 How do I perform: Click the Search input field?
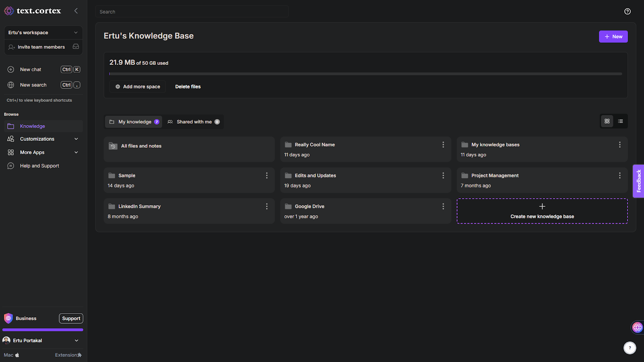point(192,12)
